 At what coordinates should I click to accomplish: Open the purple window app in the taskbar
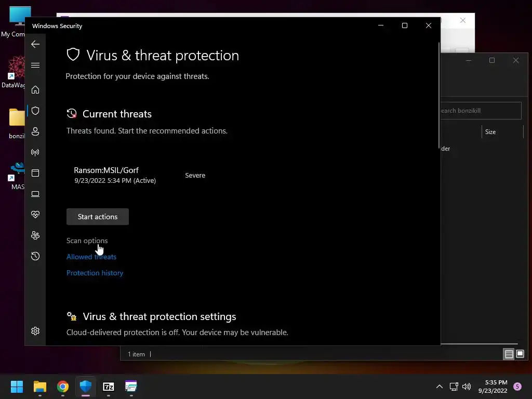(131, 387)
